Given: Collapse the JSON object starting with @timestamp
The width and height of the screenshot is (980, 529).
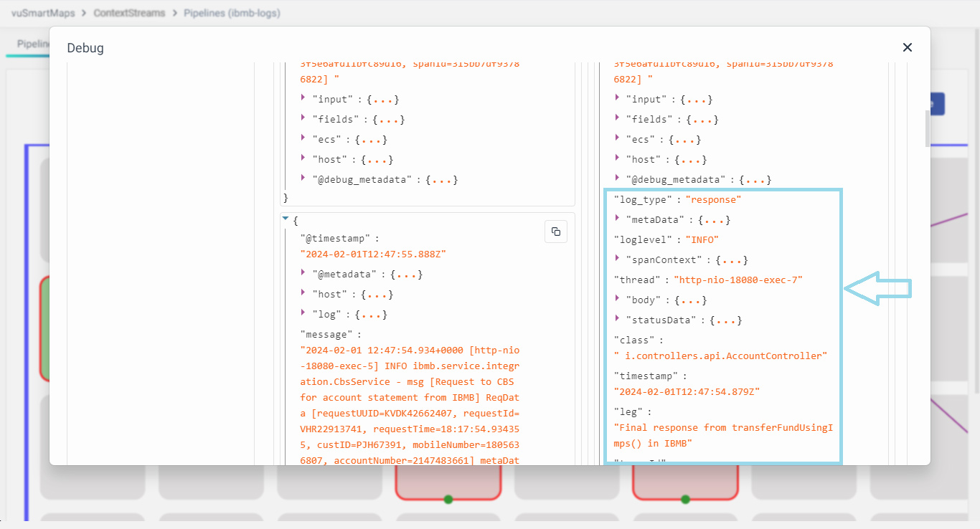Looking at the screenshot, I should click(x=286, y=218).
